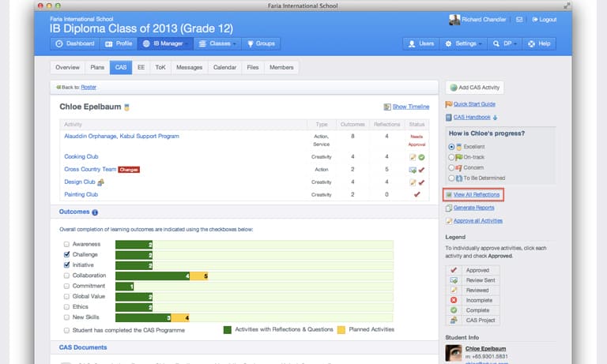Uncheck the Challenge outcome checkbox
Image resolution: width=607 pixels, height=364 pixels.
66,254
